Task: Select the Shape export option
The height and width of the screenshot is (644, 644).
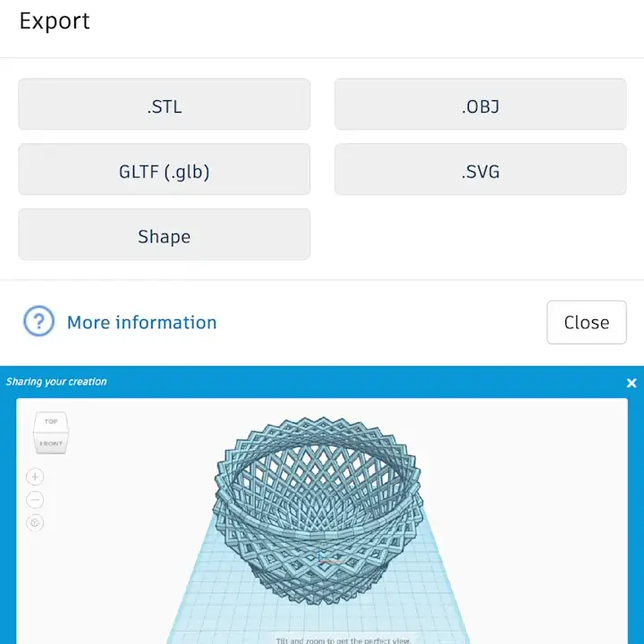Action: (164, 234)
